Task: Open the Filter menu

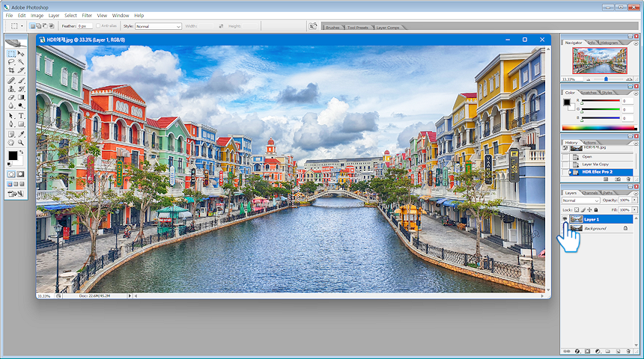Action: pyautogui.click(x=87, y=16)
